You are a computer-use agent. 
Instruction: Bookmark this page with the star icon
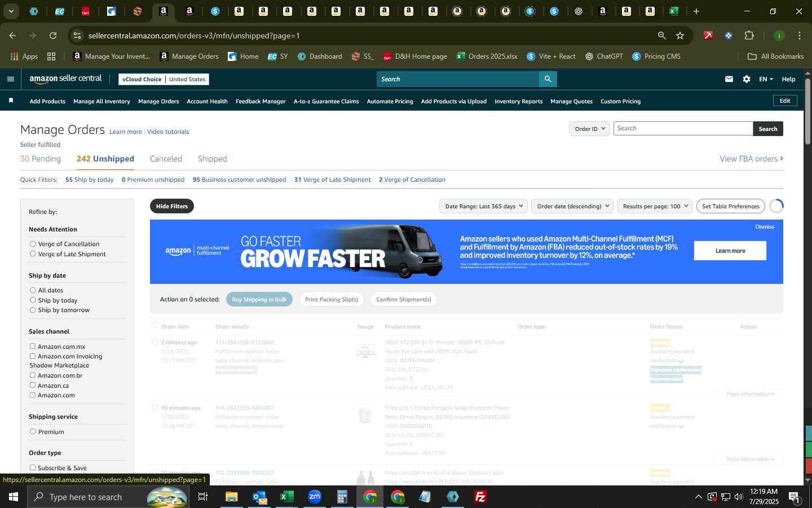(680, 36)
